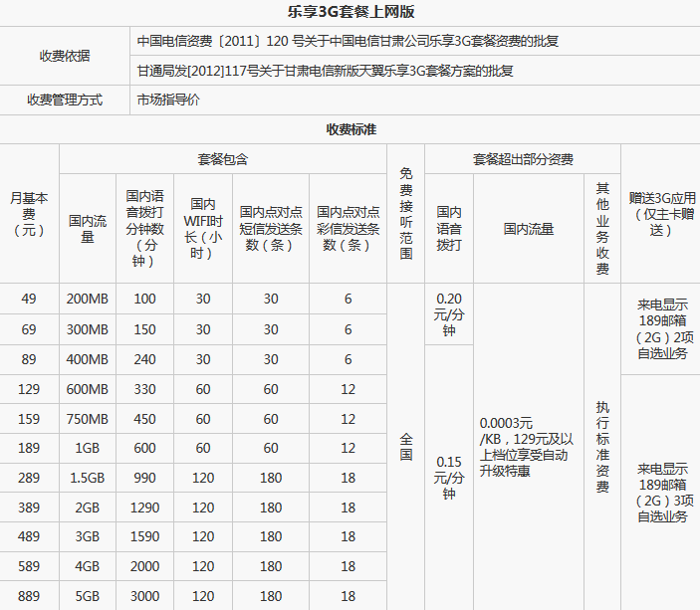
Task: Click the 免费接听范围 header
Action: pyautogui.click(x=406, y=214)
